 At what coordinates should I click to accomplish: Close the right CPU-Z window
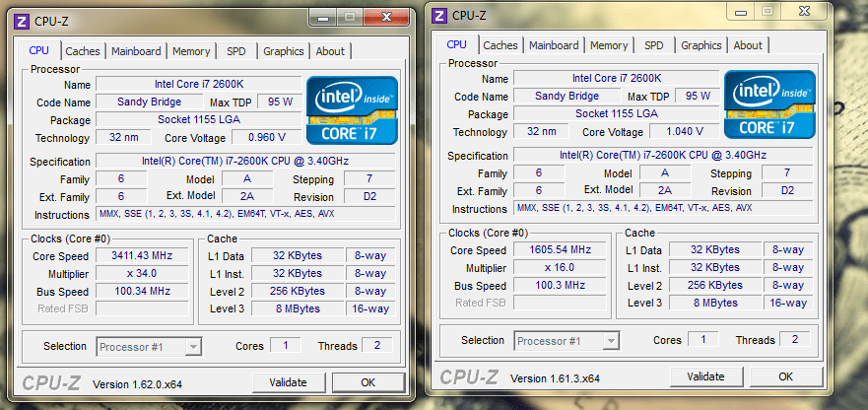(x=804, y=11)
